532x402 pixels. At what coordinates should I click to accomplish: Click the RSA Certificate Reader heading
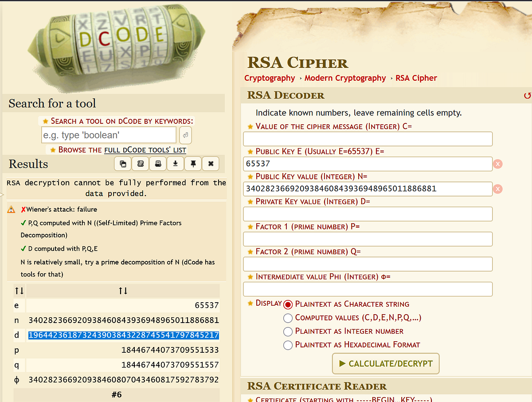(x=317, y=386)
